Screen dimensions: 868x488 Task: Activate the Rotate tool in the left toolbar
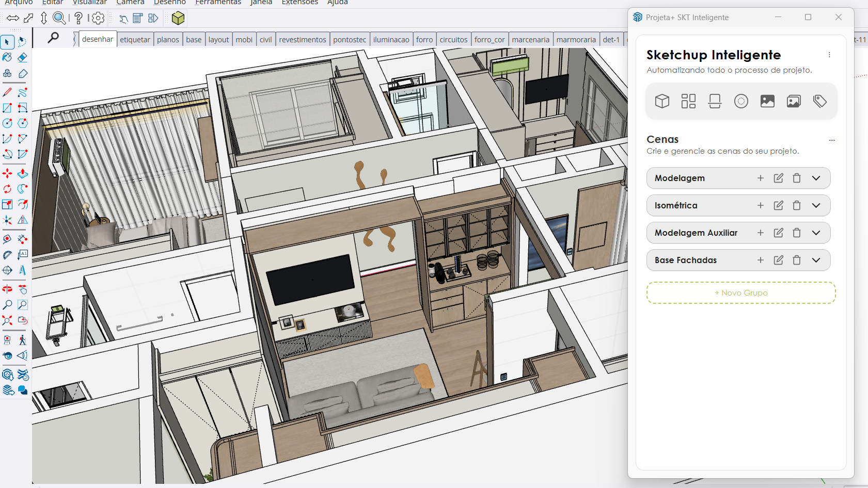[7, 189]
